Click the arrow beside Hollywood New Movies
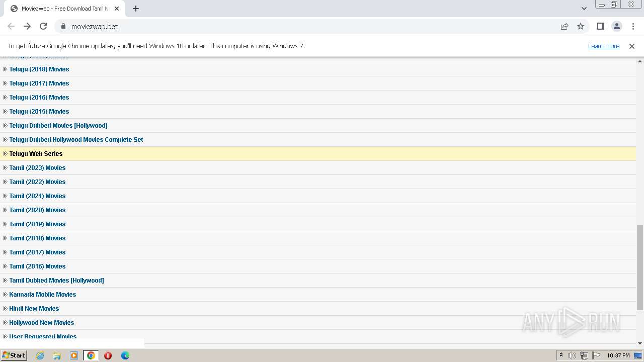The image size is (644, 362). 5,323
